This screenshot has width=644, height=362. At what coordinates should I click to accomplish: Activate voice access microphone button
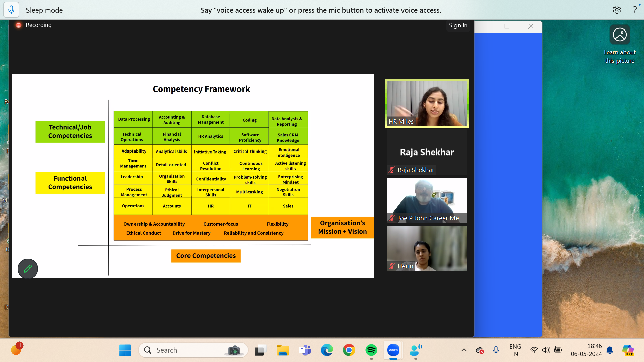[x=11, y=10]
